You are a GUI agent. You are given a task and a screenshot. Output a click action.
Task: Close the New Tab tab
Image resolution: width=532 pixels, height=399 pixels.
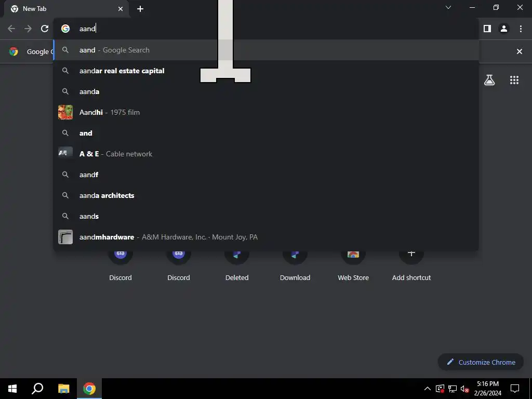pyautogui.click(x=121, y=9)
